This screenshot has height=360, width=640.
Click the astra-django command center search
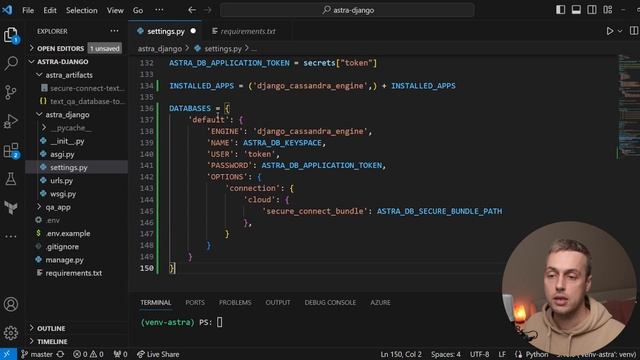347,10
